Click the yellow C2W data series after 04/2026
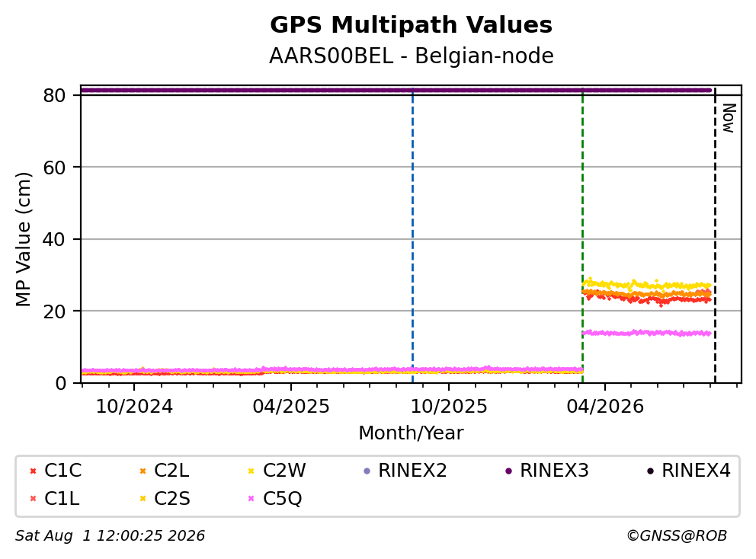 click(x=646, y=285)
